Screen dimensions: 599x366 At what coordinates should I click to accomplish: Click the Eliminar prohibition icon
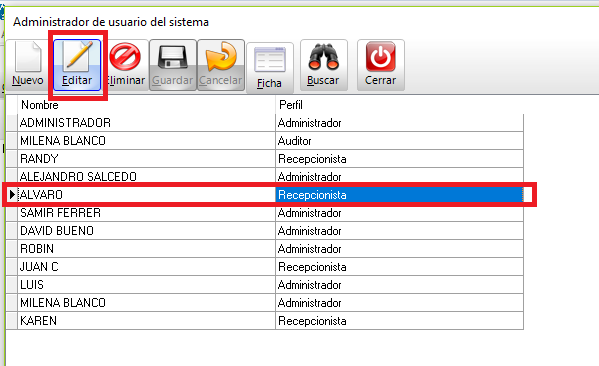click(x=125, y=57)
